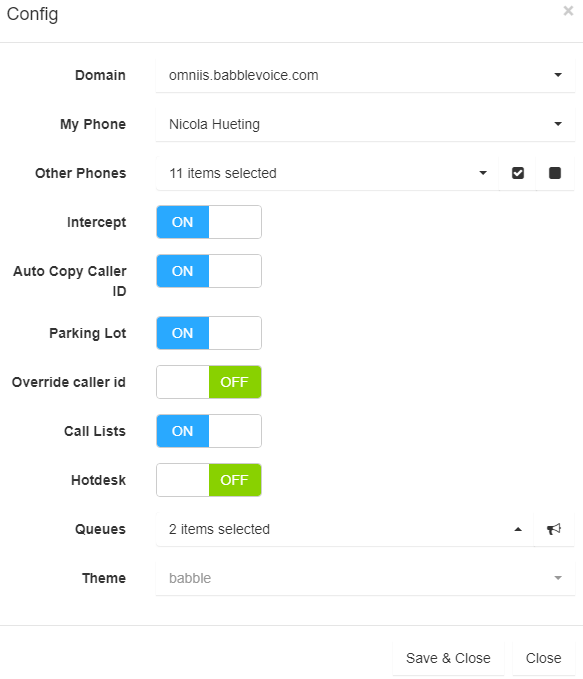The width and height of the screenshot is (583, 679).
Task: Click the Config dialog title
Action: tap(32, 14)
